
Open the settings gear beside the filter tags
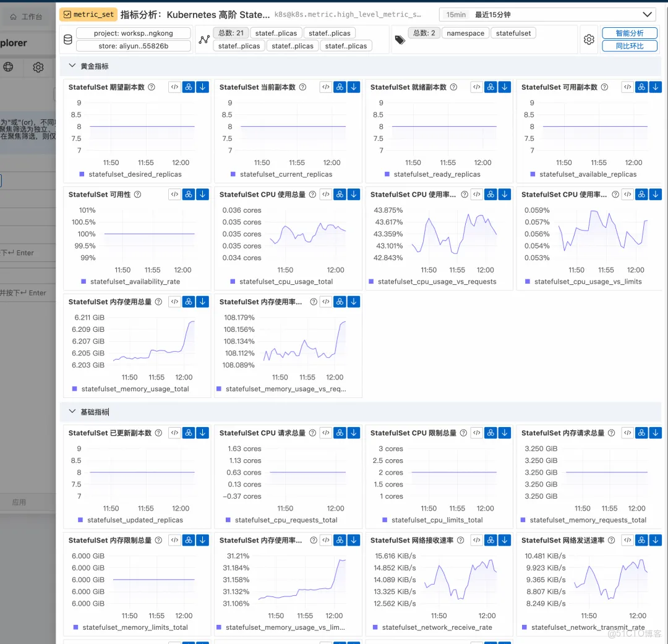click(589, 39)
